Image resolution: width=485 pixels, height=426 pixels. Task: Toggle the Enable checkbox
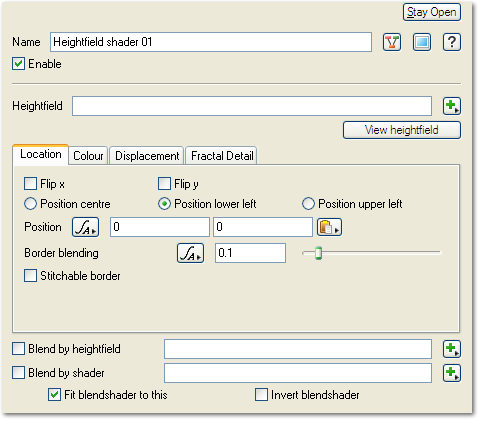click(19, 64)
